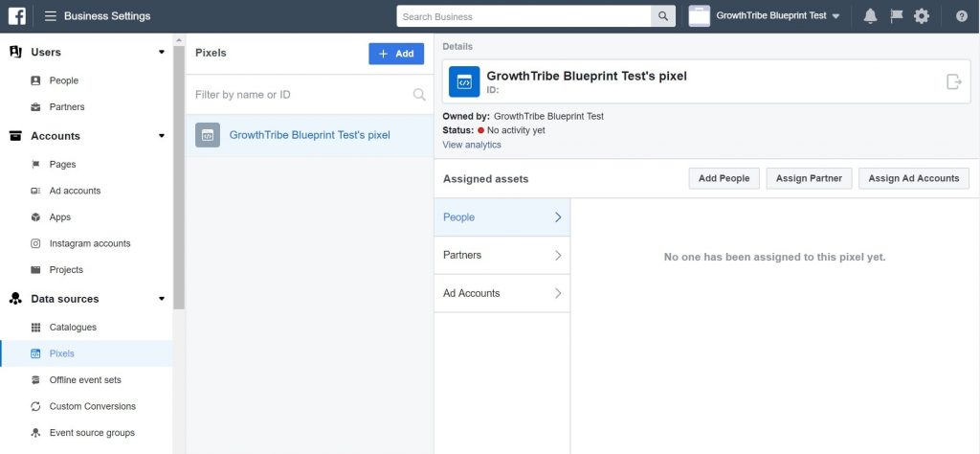
Task: Click the Business Settings title
Action: tap(107, 16)
